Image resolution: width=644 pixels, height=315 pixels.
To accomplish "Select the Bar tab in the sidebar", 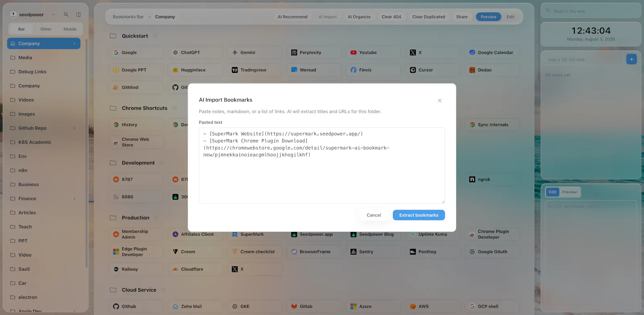I will point(21,29).
